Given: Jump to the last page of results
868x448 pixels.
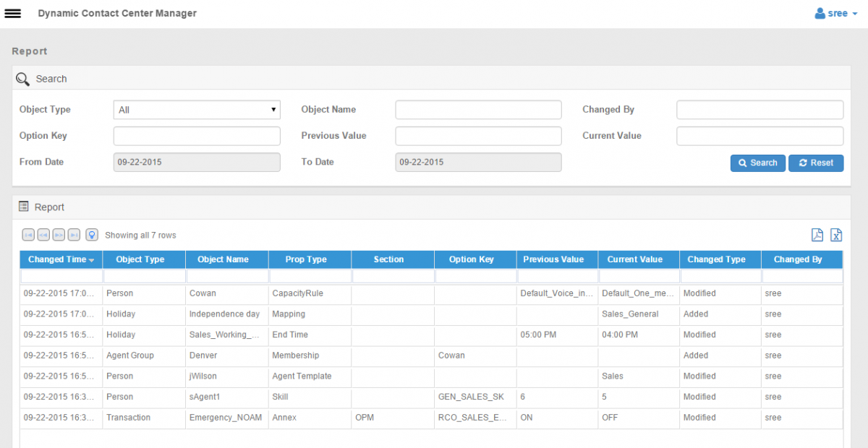Looking at the screenshot, I should point(74,235).
